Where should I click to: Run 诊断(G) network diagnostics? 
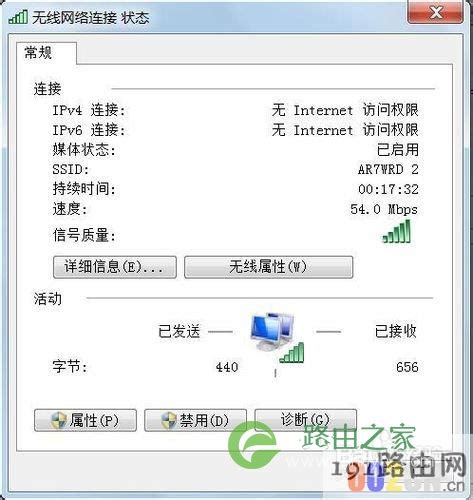[305, 420]
